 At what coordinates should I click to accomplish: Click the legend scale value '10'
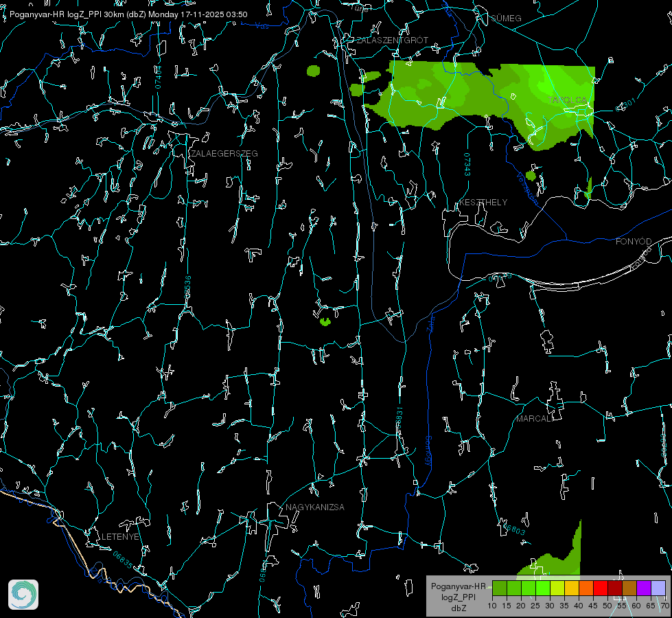(x=492, y=606)
